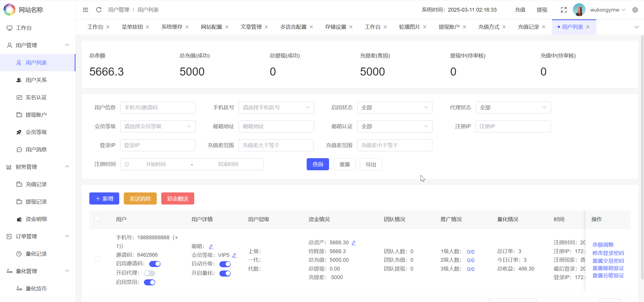Viewport: 644px width, 302px height.
Task: Edit 总资产 value via its pencil icon
Action: point(354,243)
